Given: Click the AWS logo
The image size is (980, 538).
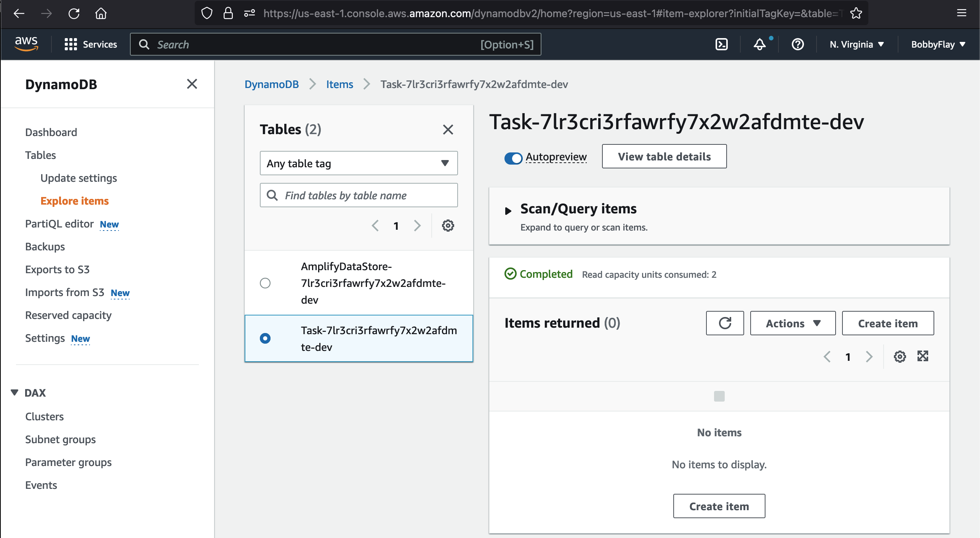Looking at the screenshot, I should pyautogui.click(x=26, y=44).
